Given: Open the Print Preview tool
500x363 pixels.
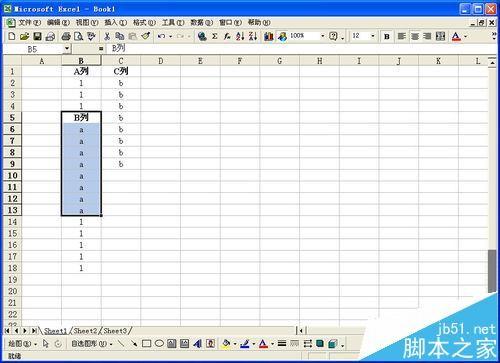Looking at the screenshot, I should tap(79, 36).
